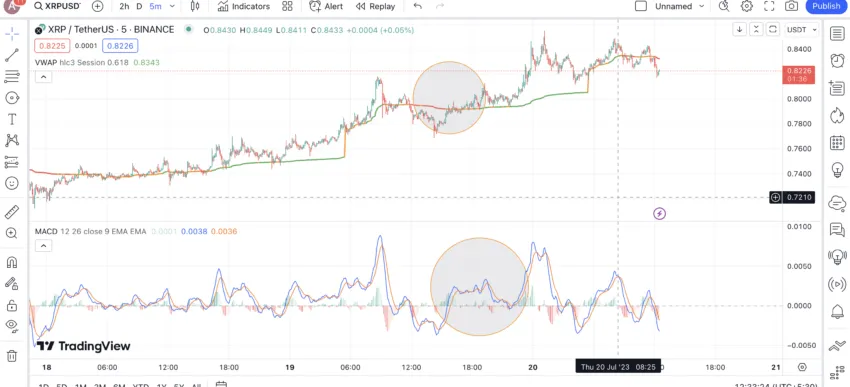The height and width of the screenshot is (387, 850).
Task: Open the layout setup square
Action: point(641,7)
